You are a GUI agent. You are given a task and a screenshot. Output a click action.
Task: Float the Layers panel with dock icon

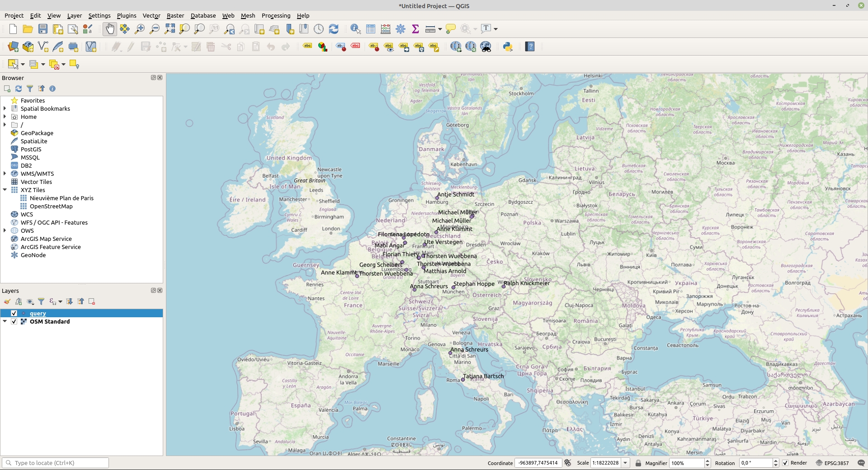(153, 291)
